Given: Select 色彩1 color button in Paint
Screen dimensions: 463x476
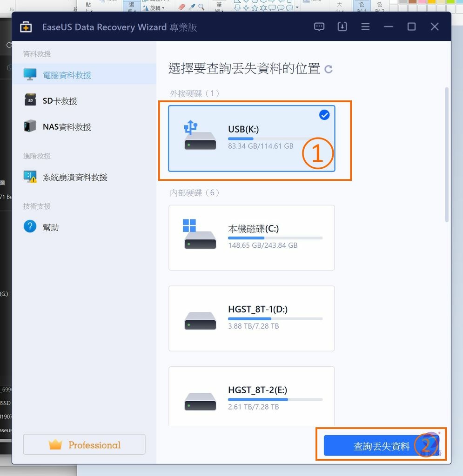Looking at the screenshot, I should [362, 7].
